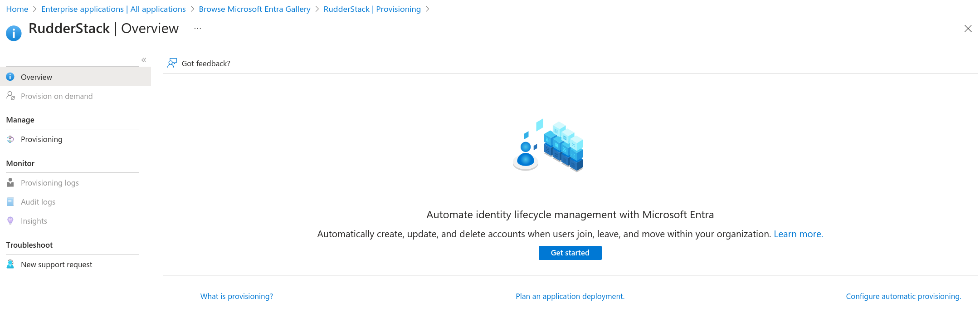Click the Monitor section heading
980x333 pixels.
pos(20,163)
